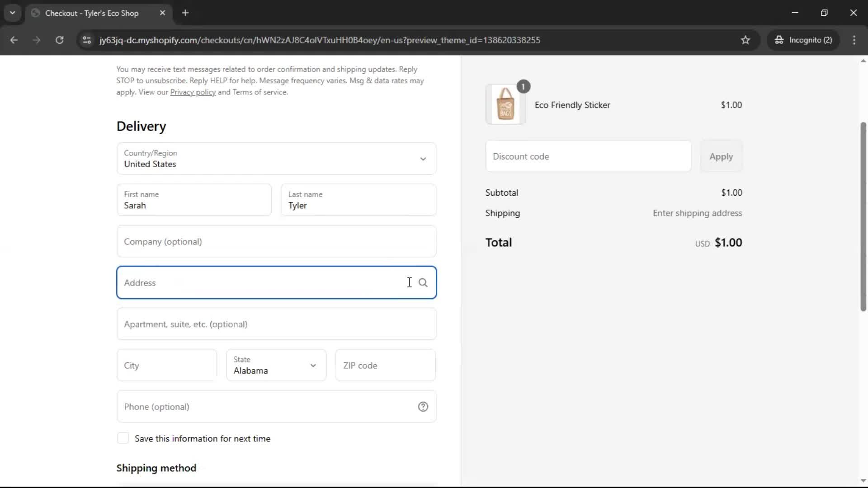
Task: Click the Eco Friendly Sticker product thumbnail
Action: 505,104
